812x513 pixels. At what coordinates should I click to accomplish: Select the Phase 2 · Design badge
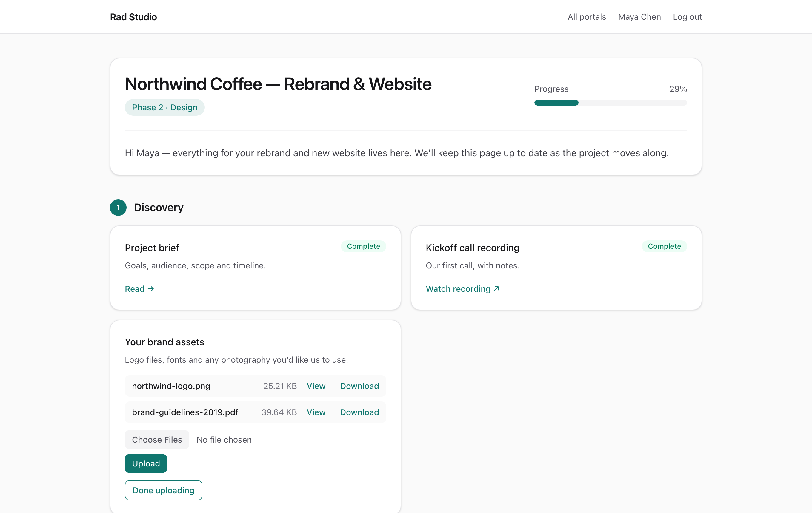(x=164, y=107)
